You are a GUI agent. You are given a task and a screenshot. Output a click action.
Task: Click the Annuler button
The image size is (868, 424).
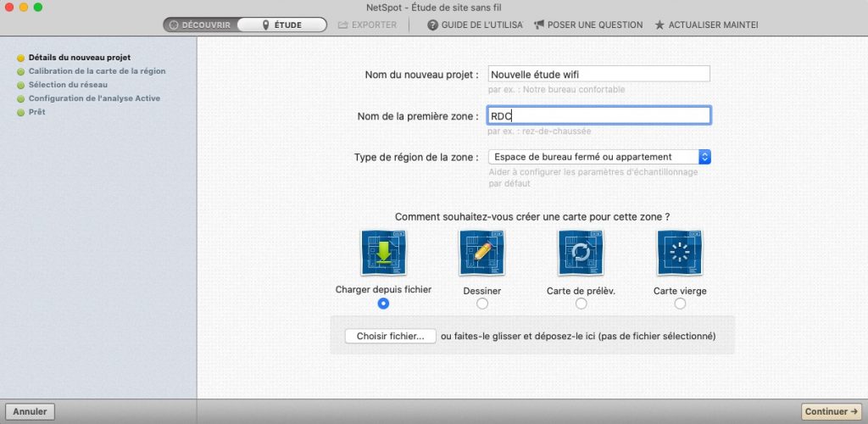(x=30, y=412)
